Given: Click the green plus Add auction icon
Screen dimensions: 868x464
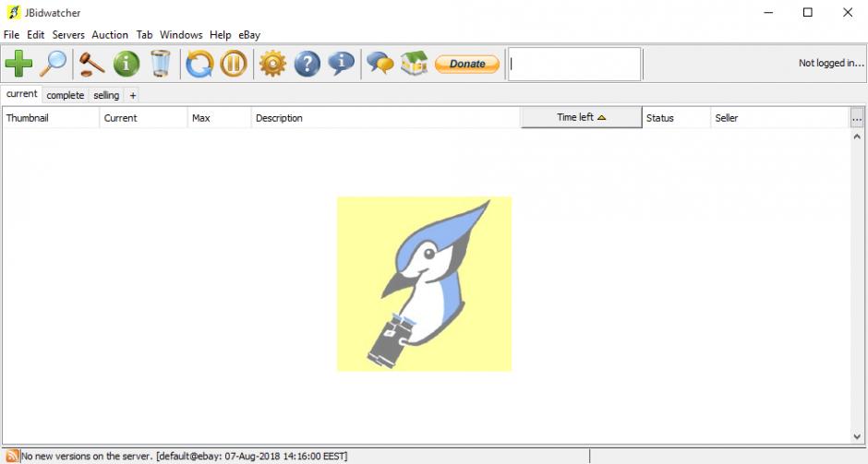Looking at the screenshot, I should pos(18,64).
